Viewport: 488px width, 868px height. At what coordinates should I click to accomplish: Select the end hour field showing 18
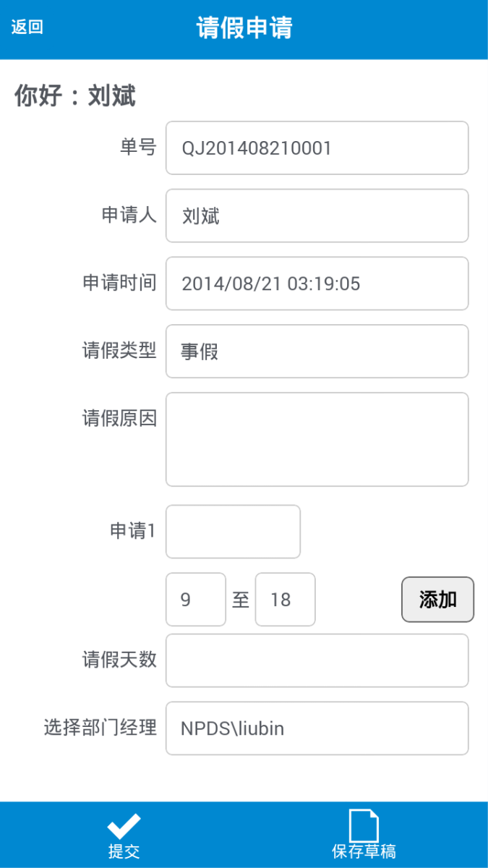[285, 600]
